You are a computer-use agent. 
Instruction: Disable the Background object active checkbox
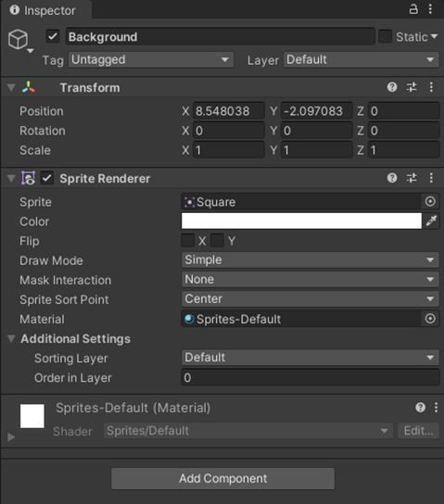pos(53,36)
